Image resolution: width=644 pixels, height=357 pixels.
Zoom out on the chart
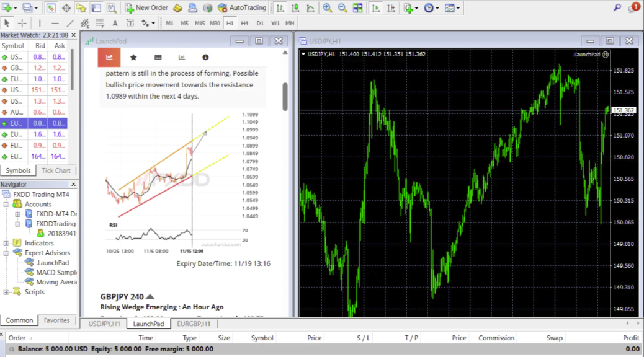(342, 8)
